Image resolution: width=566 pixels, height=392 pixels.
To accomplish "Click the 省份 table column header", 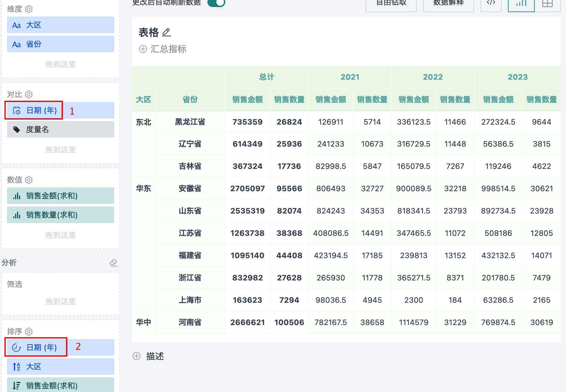I will pos(190,99).
